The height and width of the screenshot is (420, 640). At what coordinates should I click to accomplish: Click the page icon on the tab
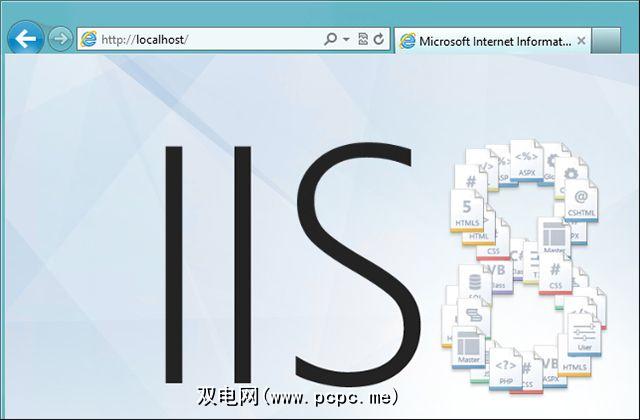(x=407, y=41)
